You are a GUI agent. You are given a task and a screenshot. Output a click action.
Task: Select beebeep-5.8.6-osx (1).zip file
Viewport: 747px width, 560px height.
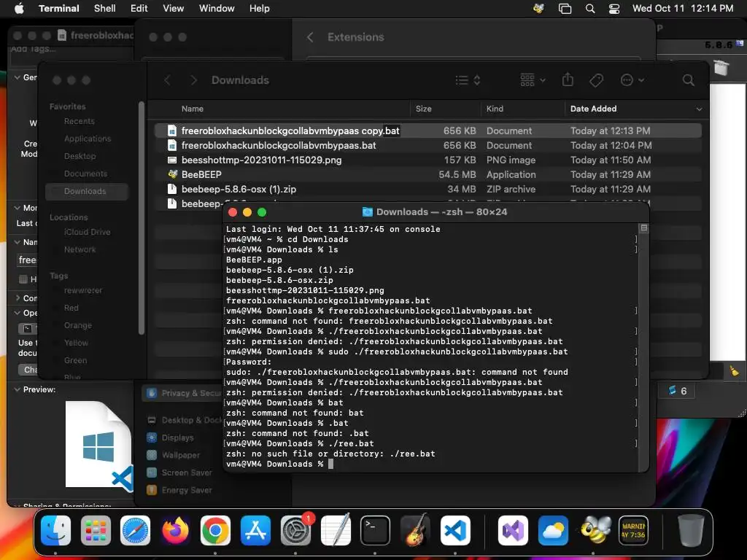tap(427, 189)
